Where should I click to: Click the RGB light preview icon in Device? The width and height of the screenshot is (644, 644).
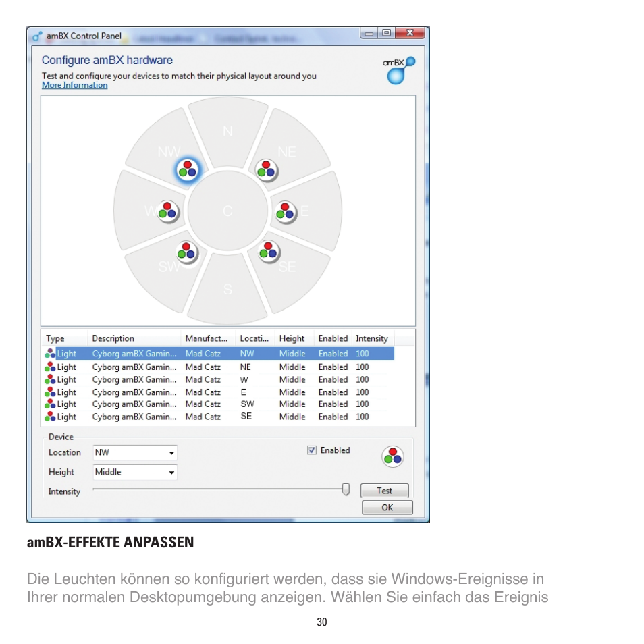coord(393,456)
